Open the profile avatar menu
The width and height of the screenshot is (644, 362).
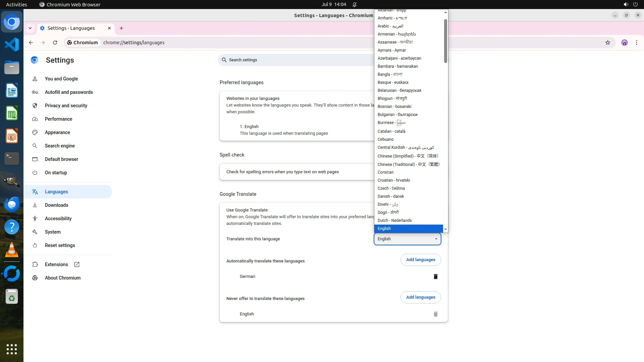624,43
